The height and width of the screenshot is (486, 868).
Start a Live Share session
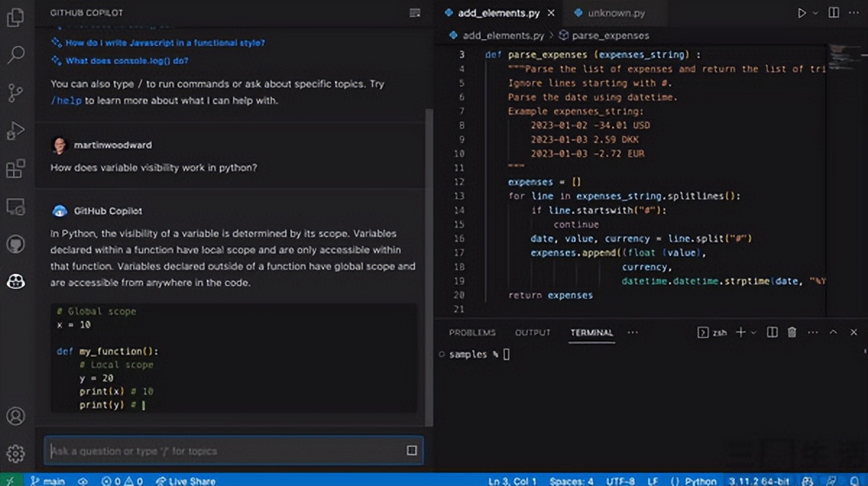click(x=185, y=480)
